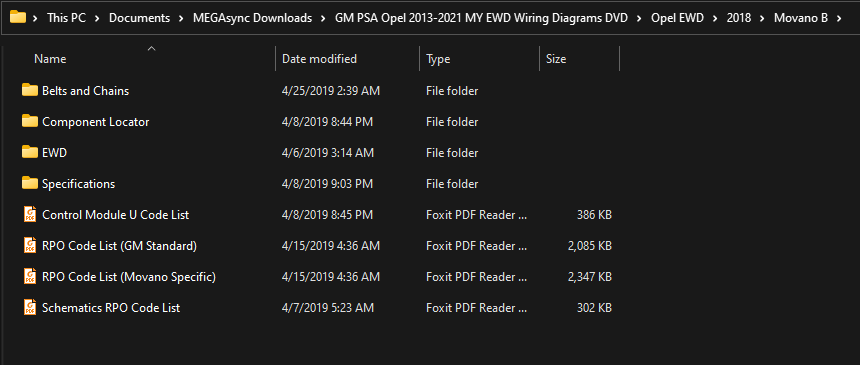Expand chevron after Opel EWD in breadcrumb
This screenshot has height=365, width=860.
coord(715,18)
